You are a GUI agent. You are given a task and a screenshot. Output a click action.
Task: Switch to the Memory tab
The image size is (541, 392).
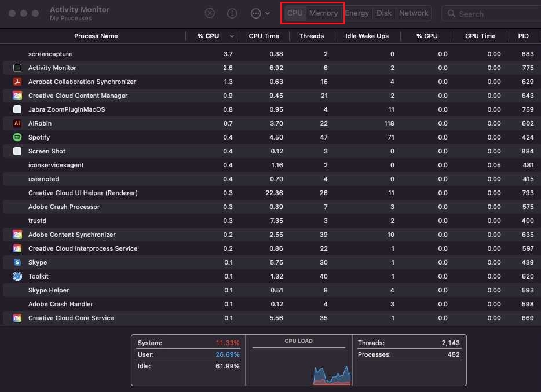point(323,13)
